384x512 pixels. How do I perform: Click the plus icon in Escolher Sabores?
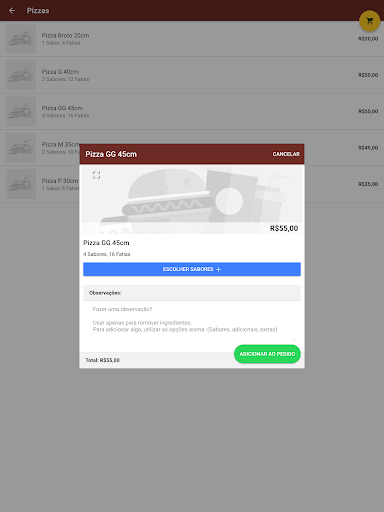point(219,269)
